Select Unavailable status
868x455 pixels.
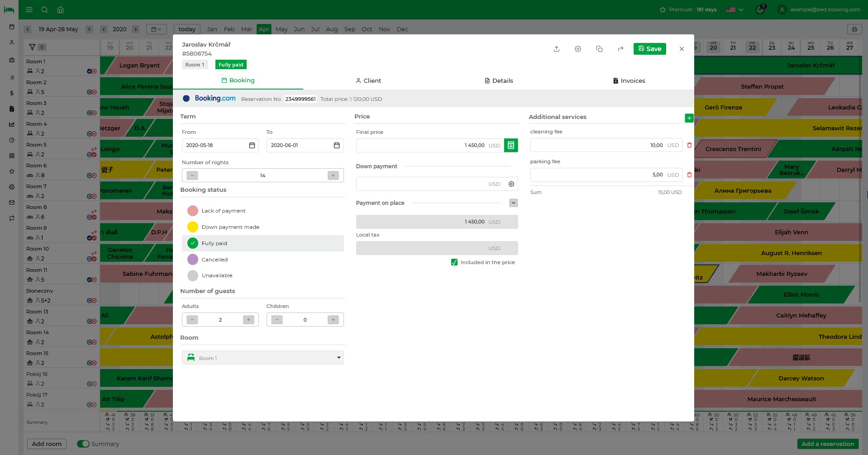[x=263, y=275]
